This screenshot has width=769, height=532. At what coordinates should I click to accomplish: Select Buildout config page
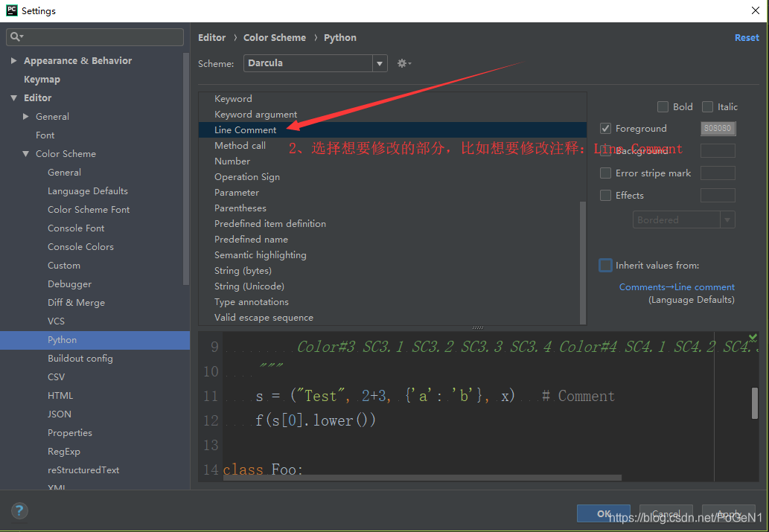[x=80, y=359]
